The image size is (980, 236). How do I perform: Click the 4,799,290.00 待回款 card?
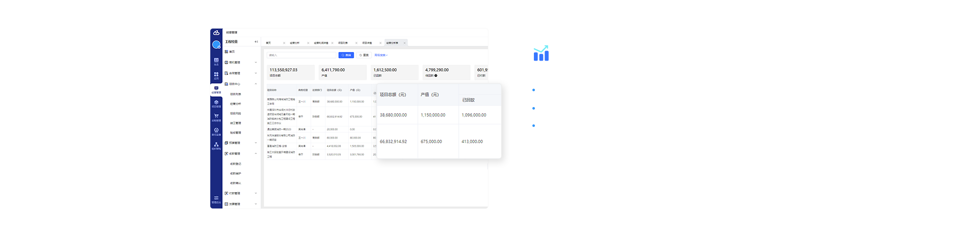[x=447, y=72]
